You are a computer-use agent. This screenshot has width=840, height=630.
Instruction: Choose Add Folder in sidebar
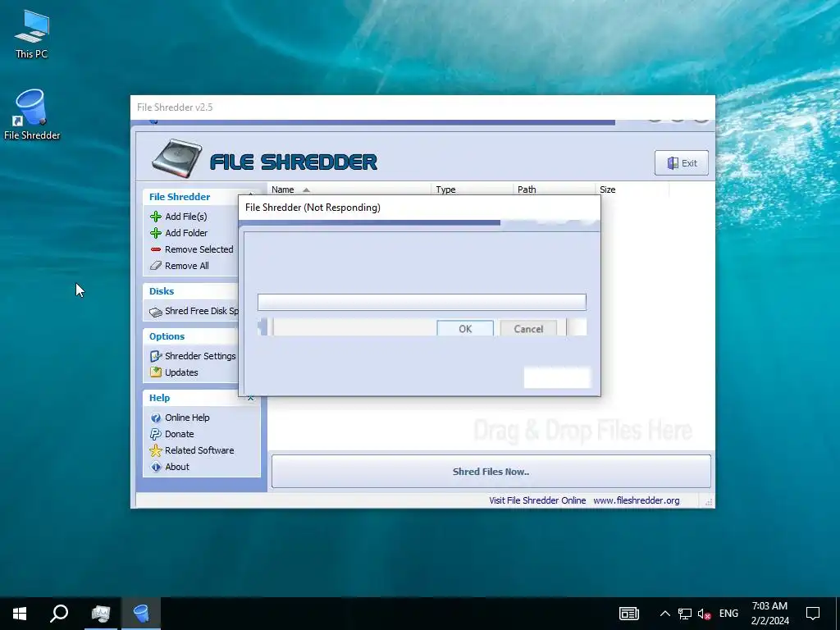pos(186,233)
